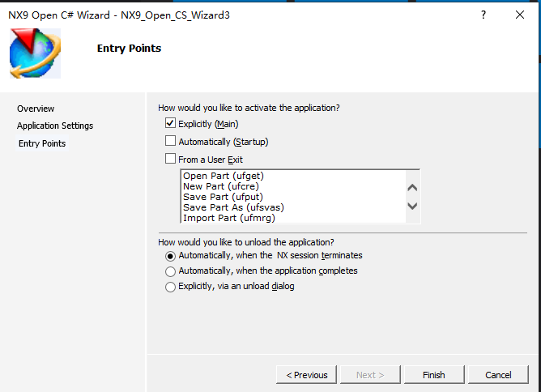Click the Previous button
This screenshot has width=541, height=392.
click(306, 375)
